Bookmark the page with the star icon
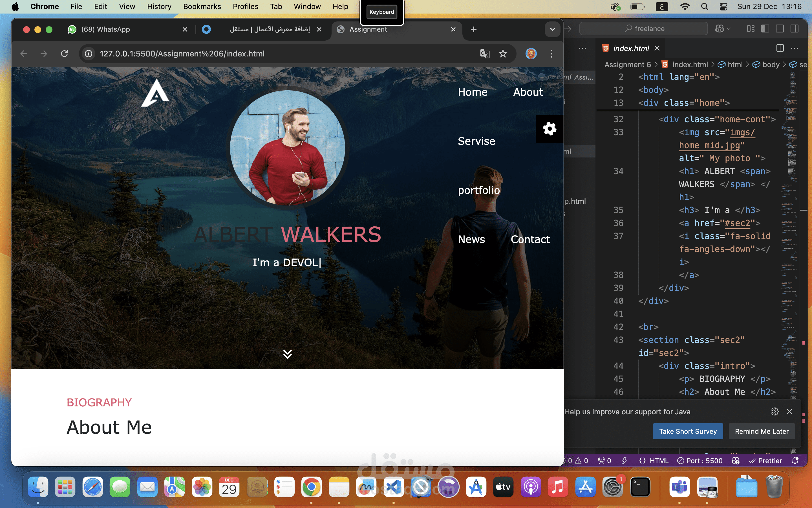 pos(503,54)
